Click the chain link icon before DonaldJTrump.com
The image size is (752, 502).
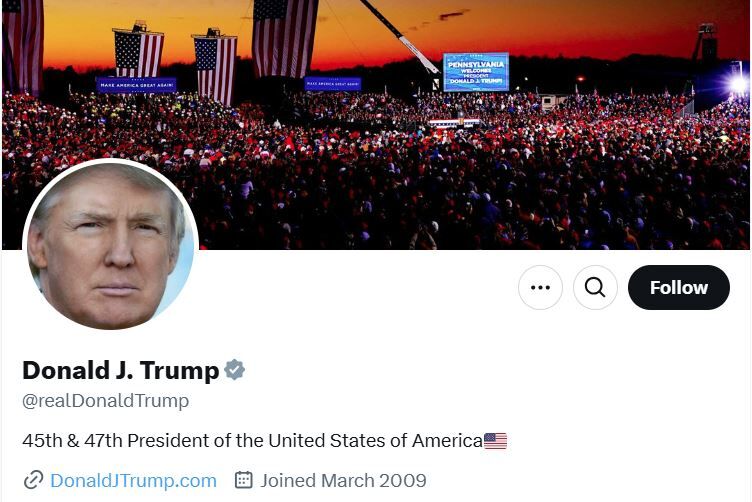point(33,480)
